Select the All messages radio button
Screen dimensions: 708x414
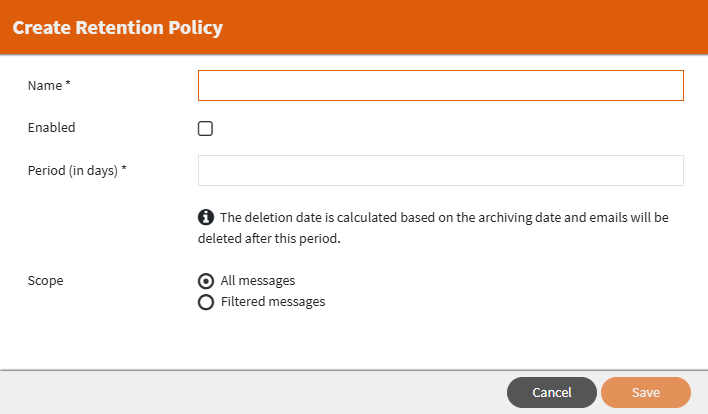(206, 281)
